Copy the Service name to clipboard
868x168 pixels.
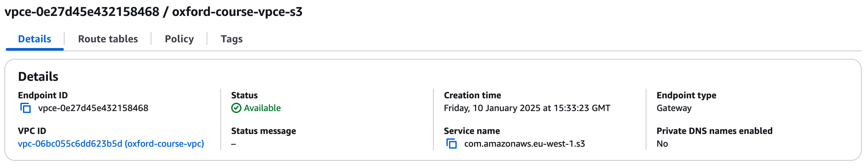452,144
